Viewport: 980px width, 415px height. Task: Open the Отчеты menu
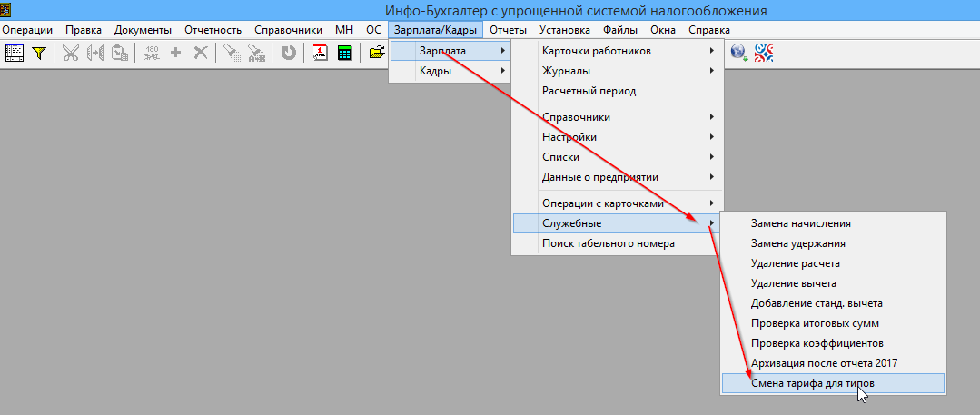508,30
